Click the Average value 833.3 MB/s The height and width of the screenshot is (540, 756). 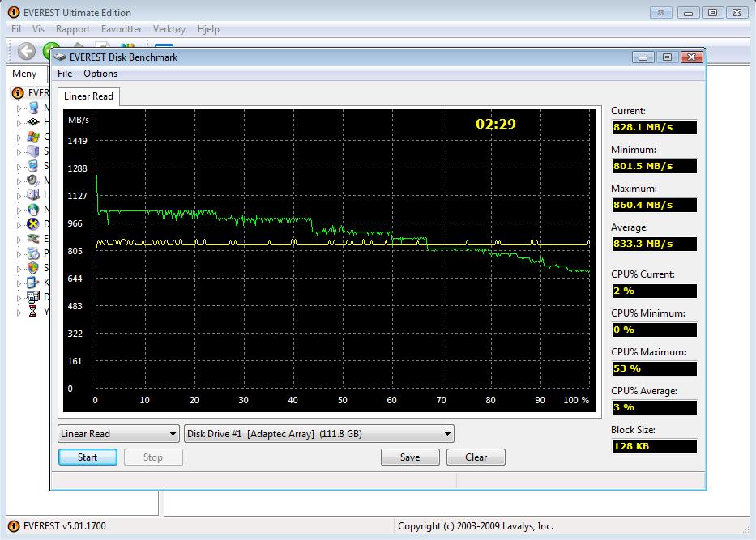(x=654, y=244)
